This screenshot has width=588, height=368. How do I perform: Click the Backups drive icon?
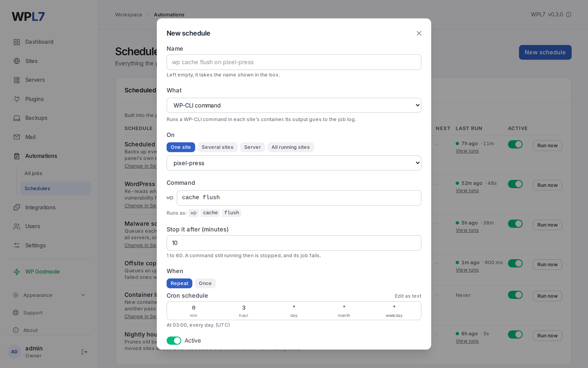17,118
